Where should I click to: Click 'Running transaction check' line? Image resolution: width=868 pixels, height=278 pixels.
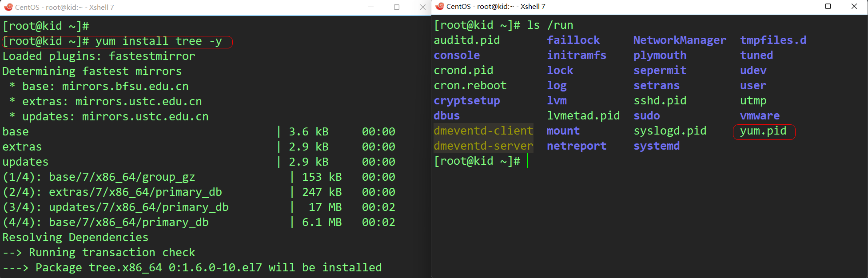[x=99, y=253]
